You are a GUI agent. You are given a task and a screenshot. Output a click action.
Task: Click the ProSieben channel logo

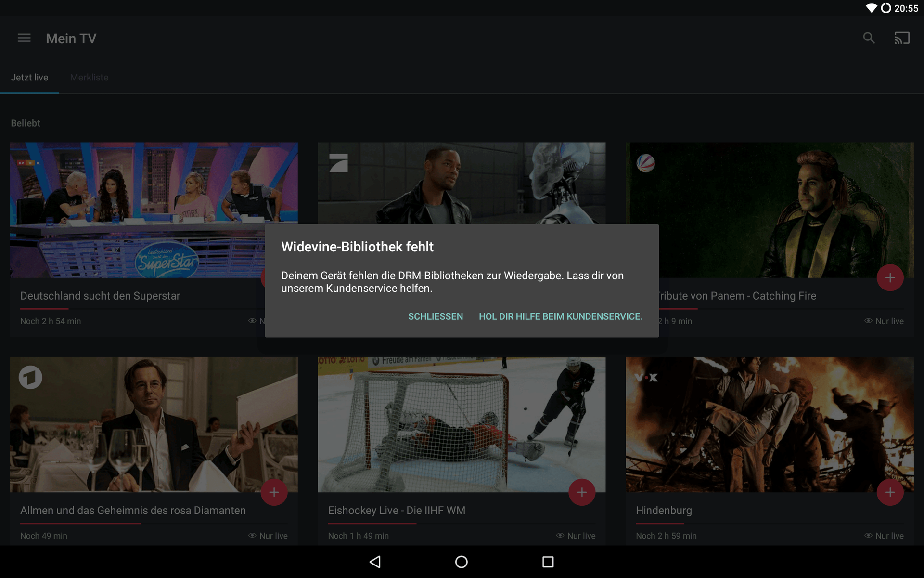coord(338,163)
